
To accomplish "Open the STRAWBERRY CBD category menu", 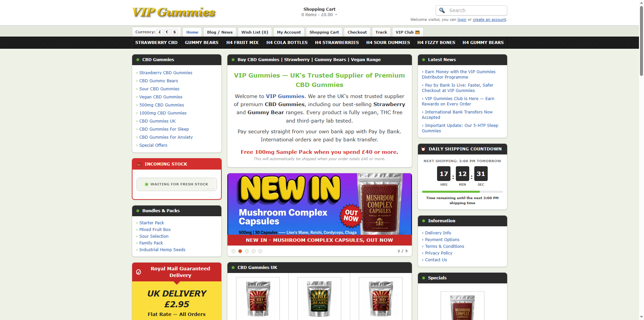I will tap(156, 43).
